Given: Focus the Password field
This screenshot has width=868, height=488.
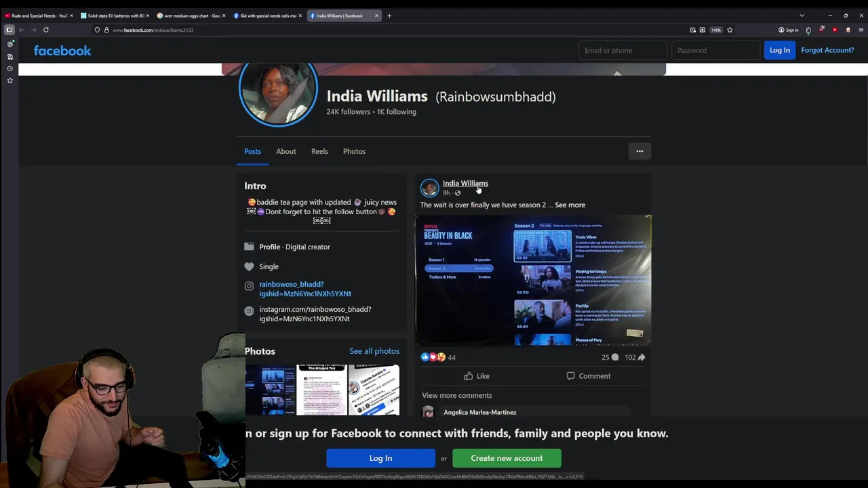Looking at the screenshot, I should [715, 50].
